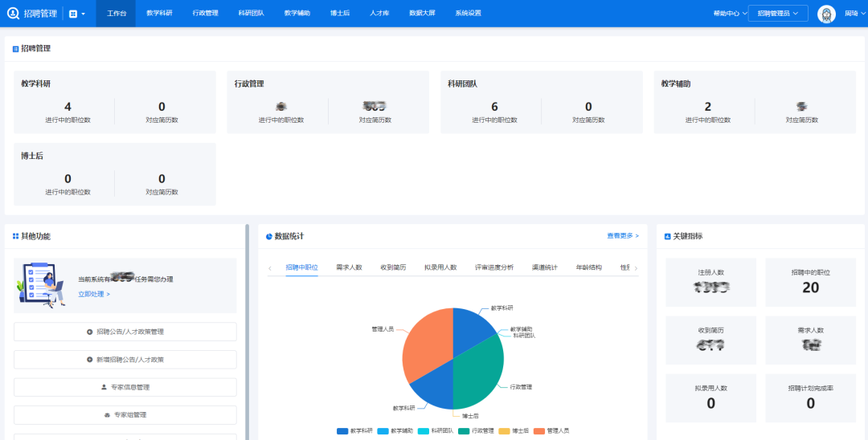Open the 人才库 top menu
The width and height of the screenshot is (868, 440).
pos(379,14)
